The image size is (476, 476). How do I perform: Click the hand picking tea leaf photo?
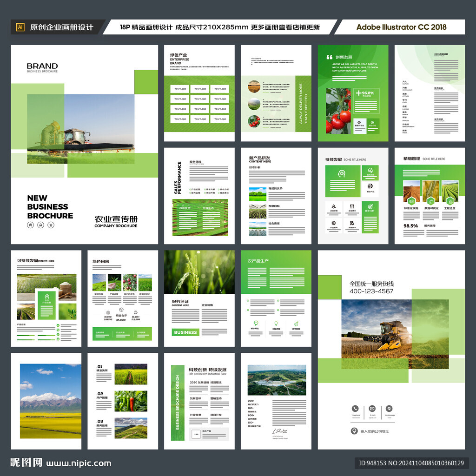pos(114,283)
